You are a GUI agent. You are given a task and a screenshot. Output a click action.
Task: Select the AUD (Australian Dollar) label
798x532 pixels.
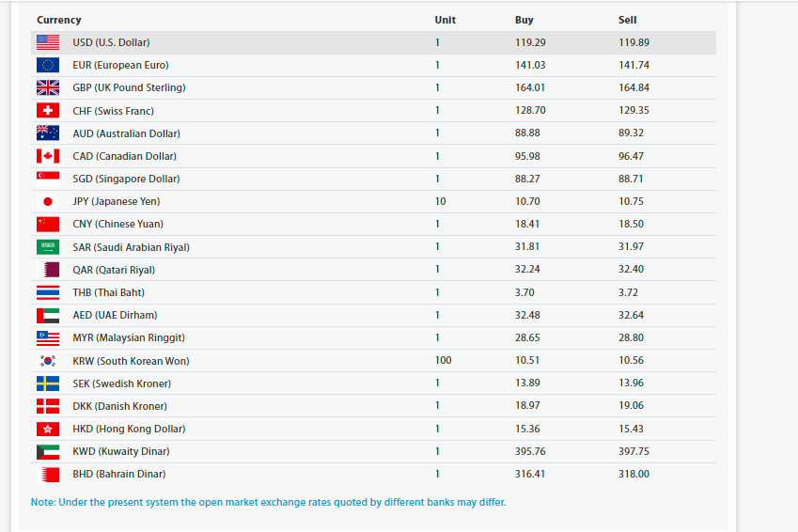pos(126,133)
